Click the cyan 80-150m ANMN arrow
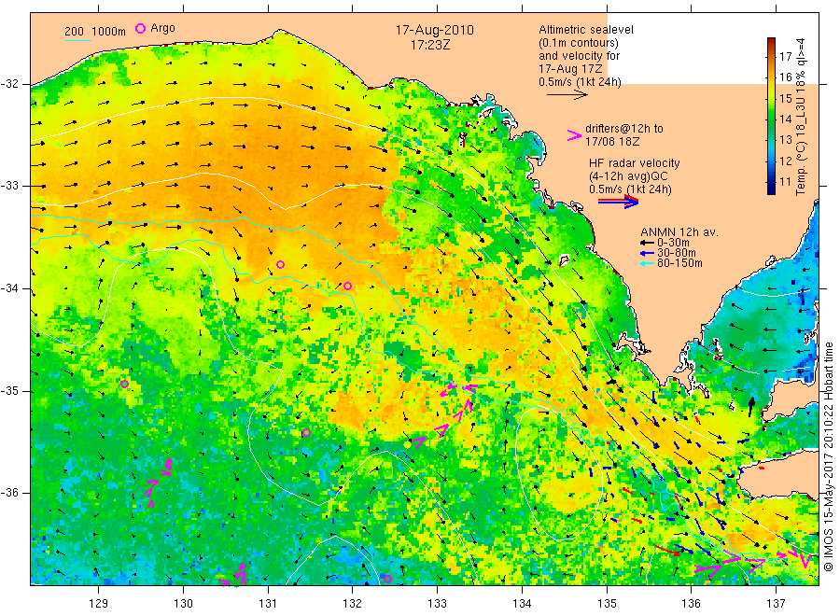 click(648, 263)
